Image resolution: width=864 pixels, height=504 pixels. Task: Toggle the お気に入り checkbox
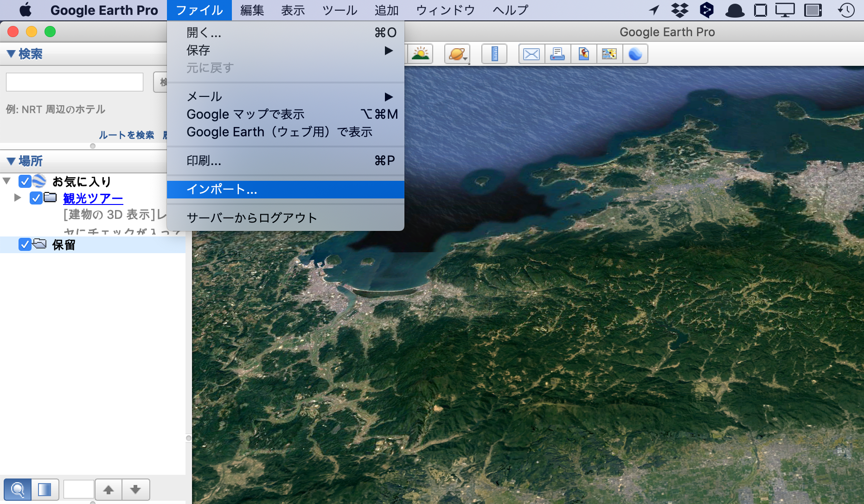[x=25, y=181]
